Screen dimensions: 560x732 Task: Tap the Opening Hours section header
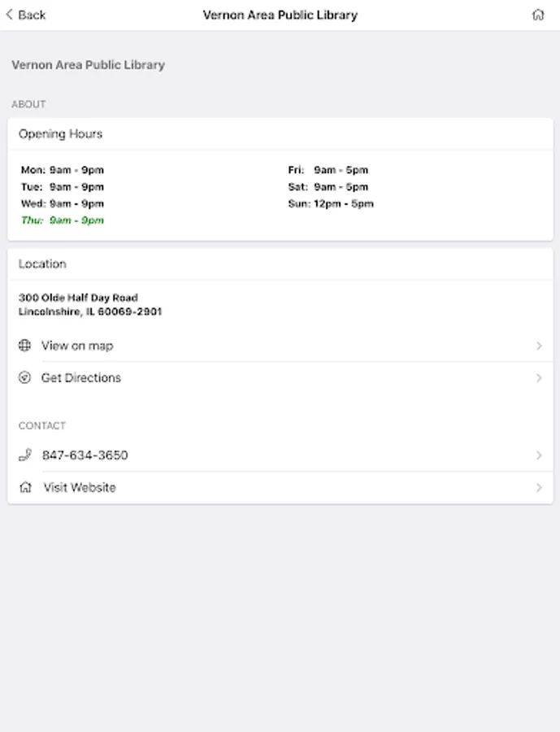(61, 134)
